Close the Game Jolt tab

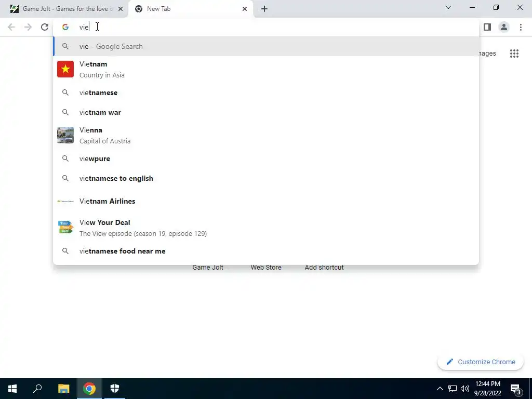121,9
